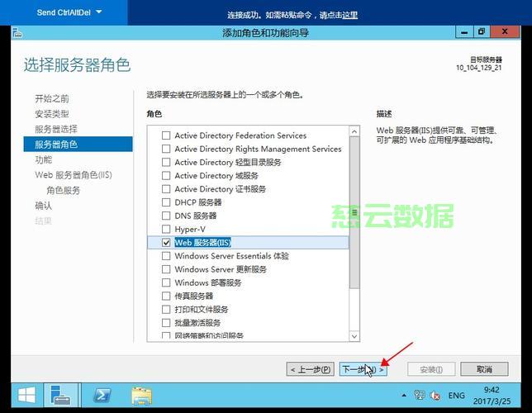
Task: Go to 功能 step
Action: point(44,159)
